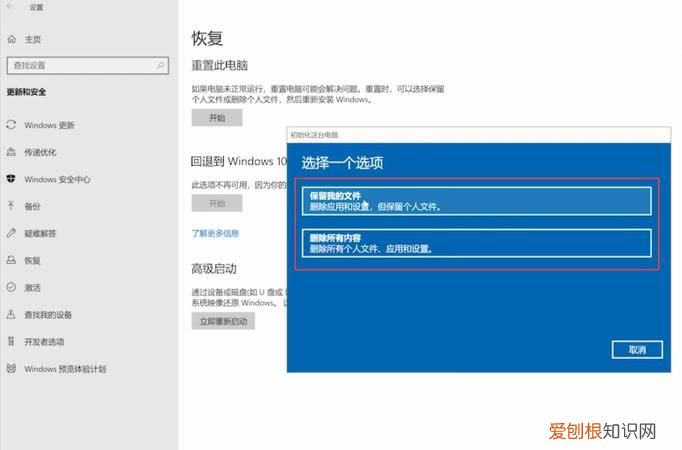The image size is (682, 450).
Task: Click the 高级启动 heading
Action: [214, 269]
